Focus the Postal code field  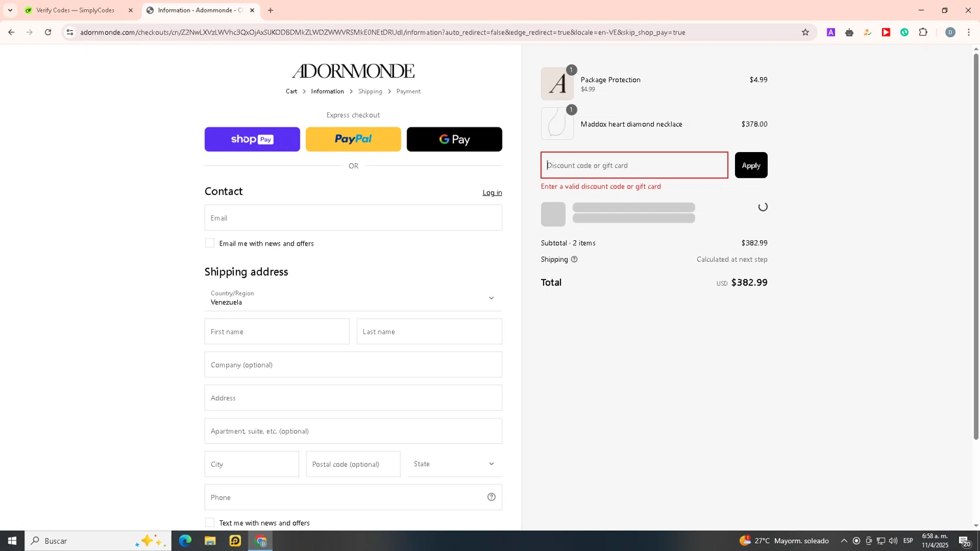[353, 464]
